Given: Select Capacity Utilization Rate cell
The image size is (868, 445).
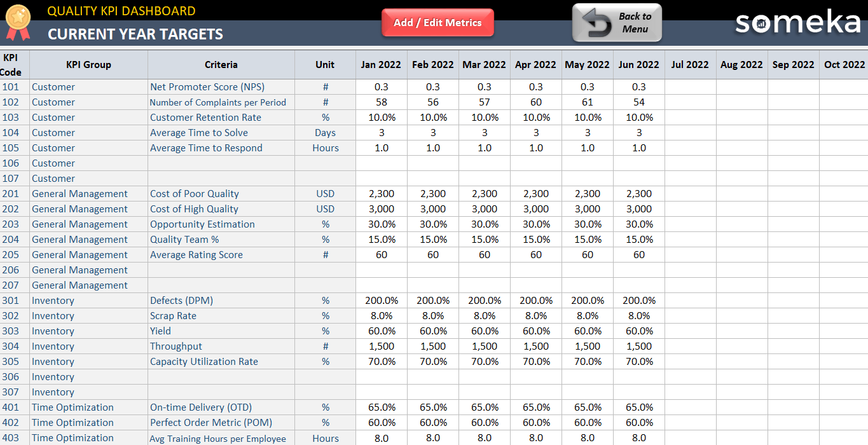Looking at the screenshot, I should pyautogui.click(x=221, y=362).
